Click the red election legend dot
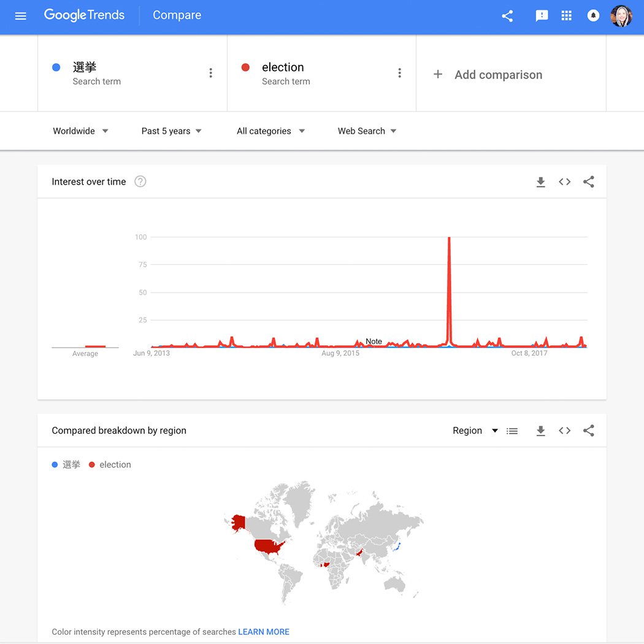 92,464
